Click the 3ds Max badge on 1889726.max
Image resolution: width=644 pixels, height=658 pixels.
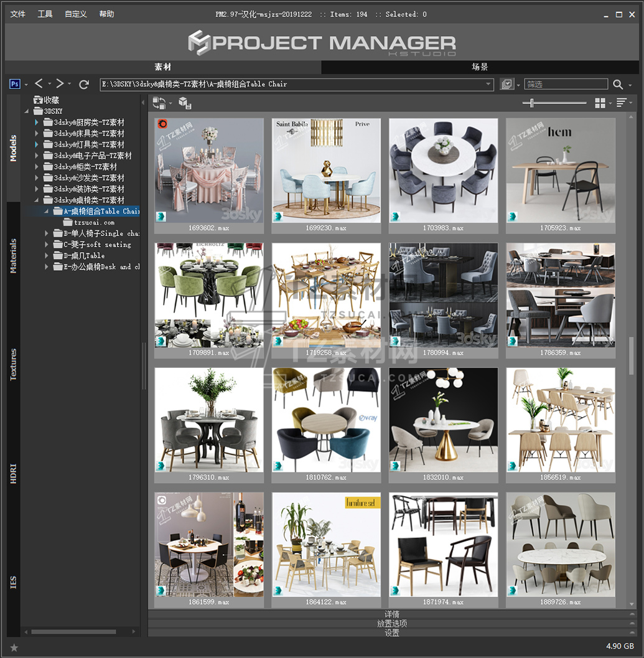point(512,590)
